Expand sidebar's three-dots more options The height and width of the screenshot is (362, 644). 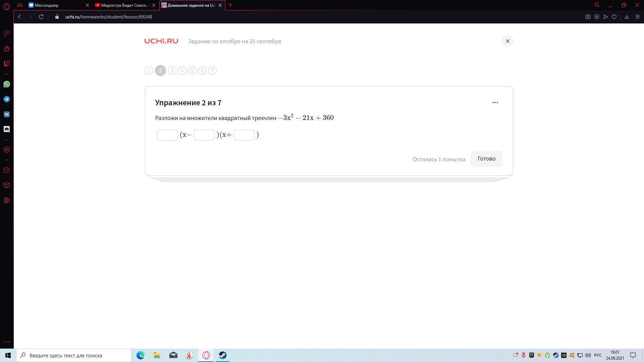coord(7,342)
